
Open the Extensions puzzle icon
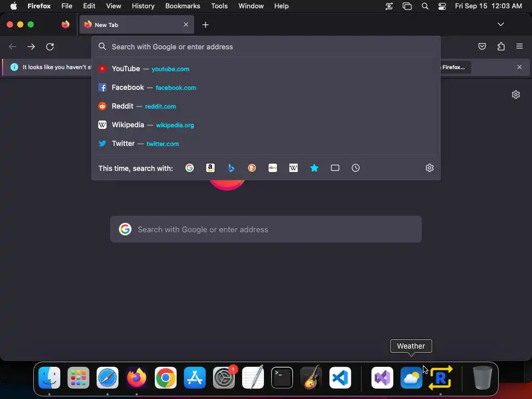[x=501, y=46]
